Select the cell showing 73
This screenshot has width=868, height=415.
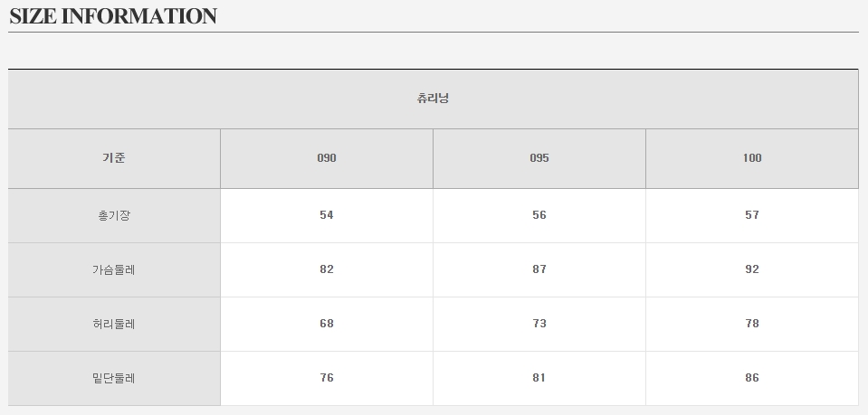(539, 324)
